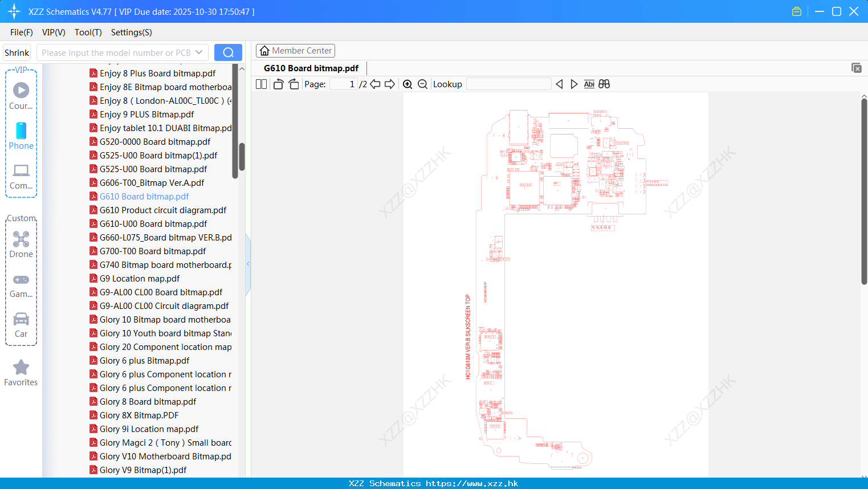This screenshot has width=868, height=489.
Task: Open the Member Center button
Action: pyautogui.click(x=295, y=51)
